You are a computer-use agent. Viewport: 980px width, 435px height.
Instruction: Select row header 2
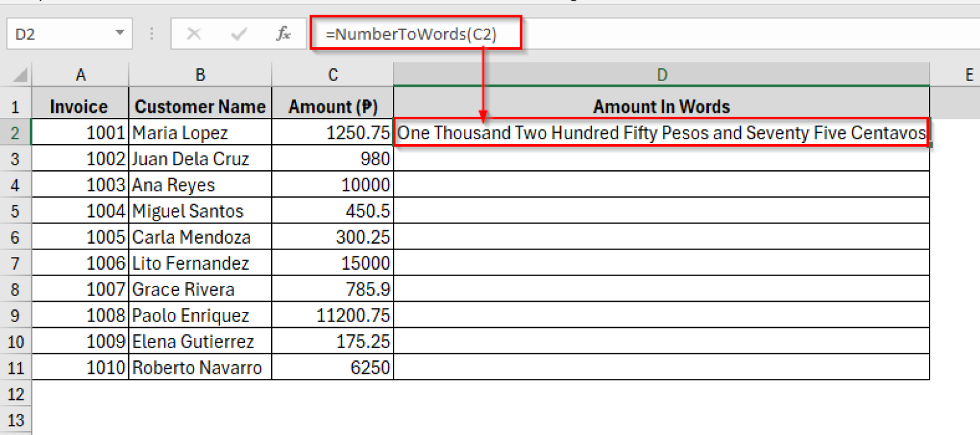16,132
